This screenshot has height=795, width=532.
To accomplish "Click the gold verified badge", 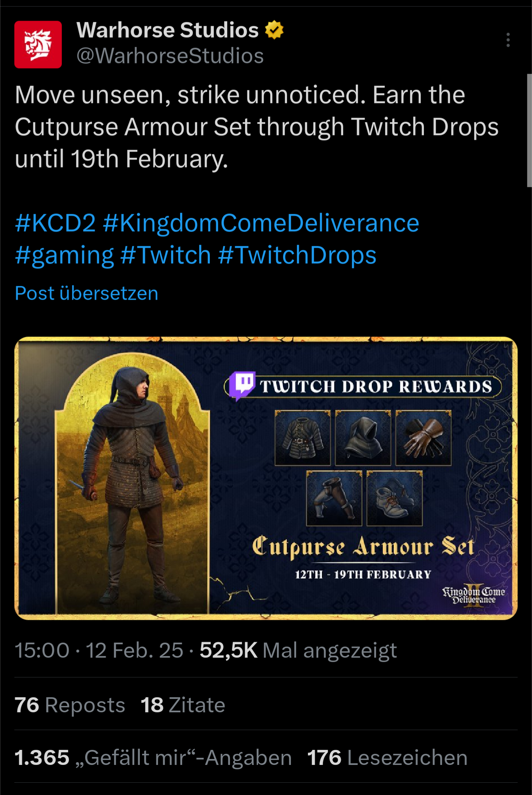I will click(x=274, y=30).
